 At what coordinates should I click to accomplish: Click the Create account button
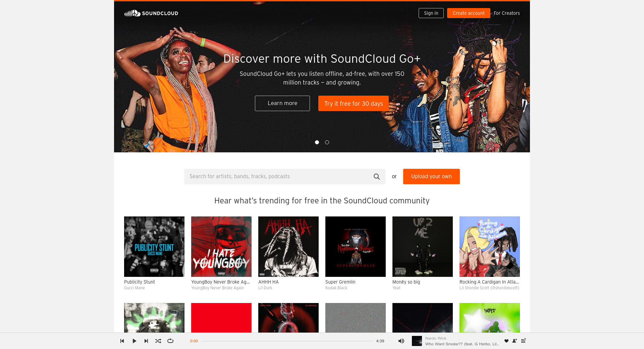click(x=469, y=13)
